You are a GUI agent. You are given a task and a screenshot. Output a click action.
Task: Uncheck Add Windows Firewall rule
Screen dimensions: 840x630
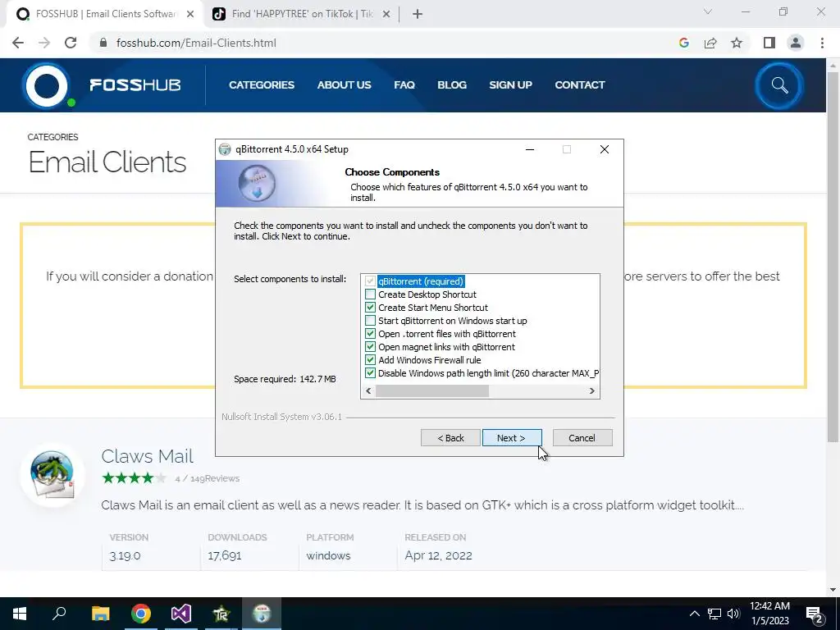click(370, 360)
